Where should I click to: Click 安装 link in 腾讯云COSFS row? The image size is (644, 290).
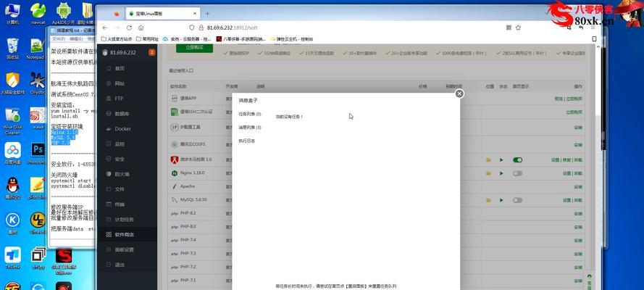pyautogui.click(x=578, y=144)
